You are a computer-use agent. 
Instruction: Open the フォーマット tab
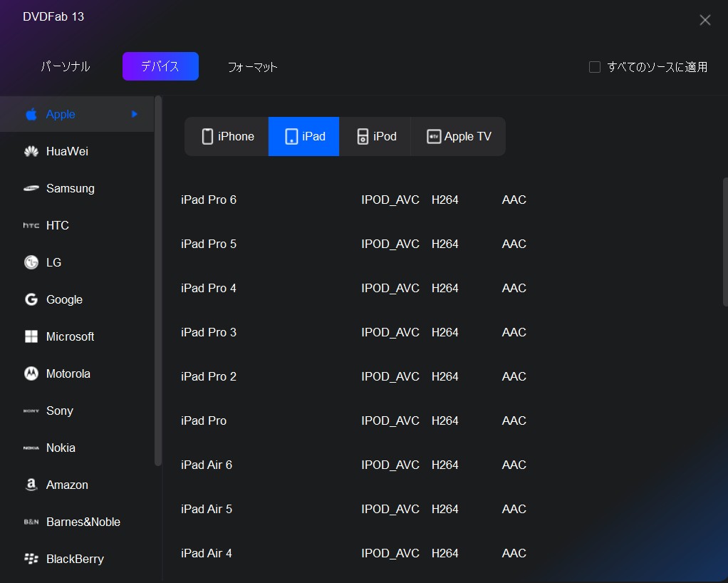tap(252, 67)
